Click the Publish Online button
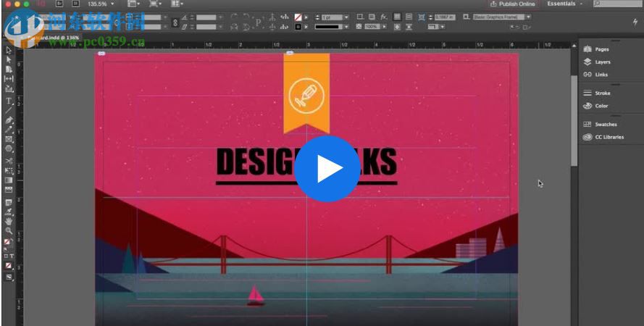 click(x=513, y=4)
